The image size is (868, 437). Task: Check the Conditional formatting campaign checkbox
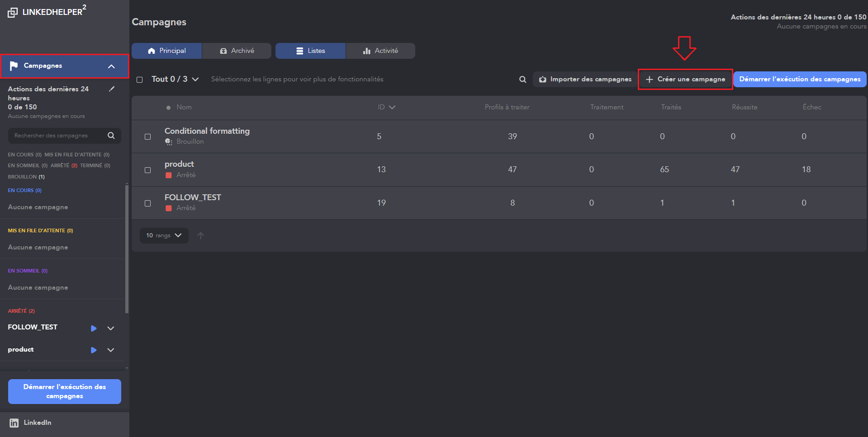147,136
